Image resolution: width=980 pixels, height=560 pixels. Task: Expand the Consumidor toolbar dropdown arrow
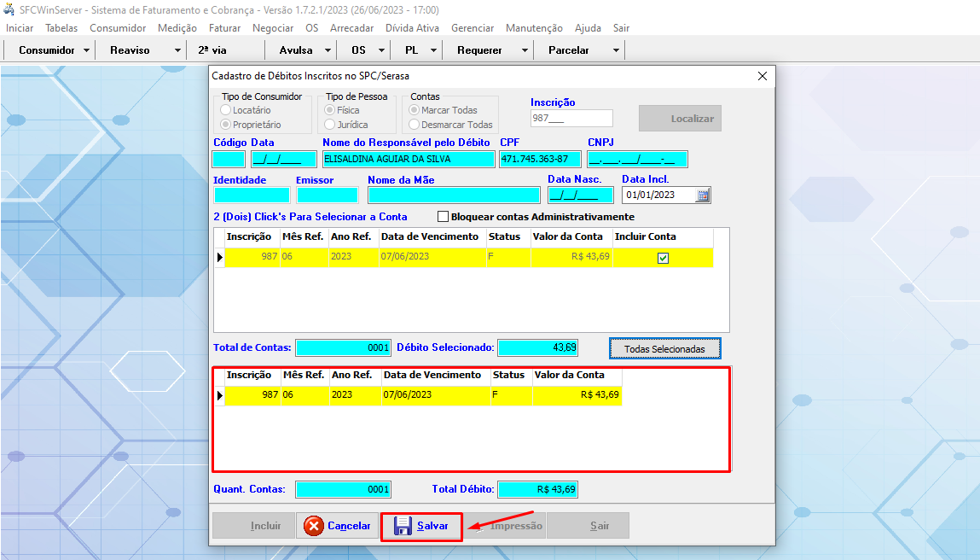coord(87,50)
